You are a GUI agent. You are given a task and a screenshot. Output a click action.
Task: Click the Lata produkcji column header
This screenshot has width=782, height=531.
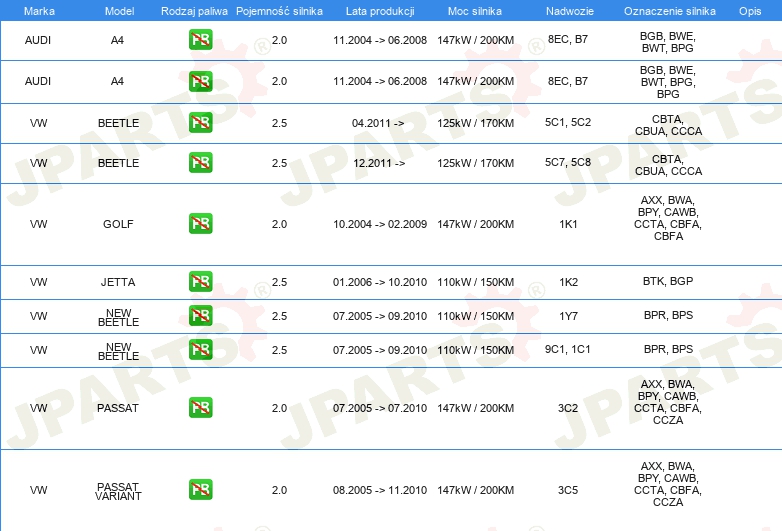click(380, 11)
